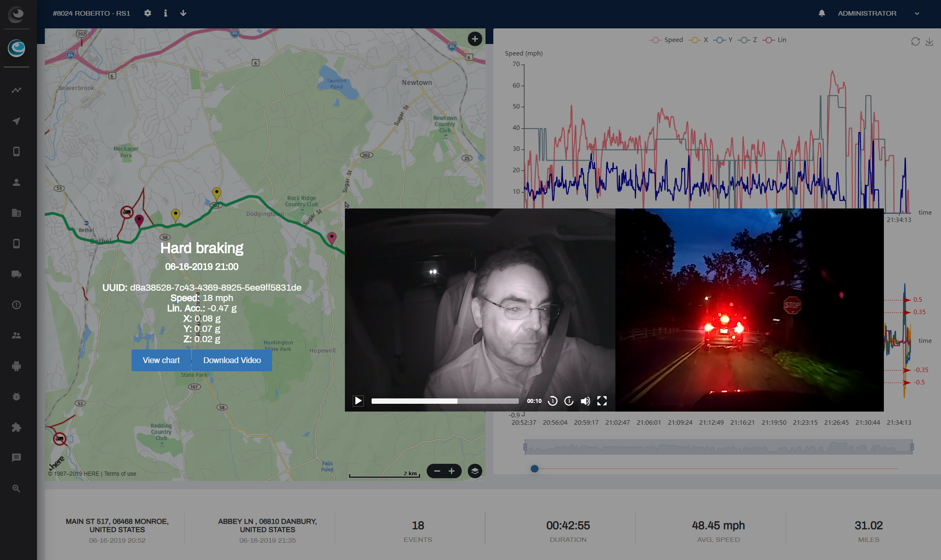Open the alert exclamation sidebar icon

(16, 305)
